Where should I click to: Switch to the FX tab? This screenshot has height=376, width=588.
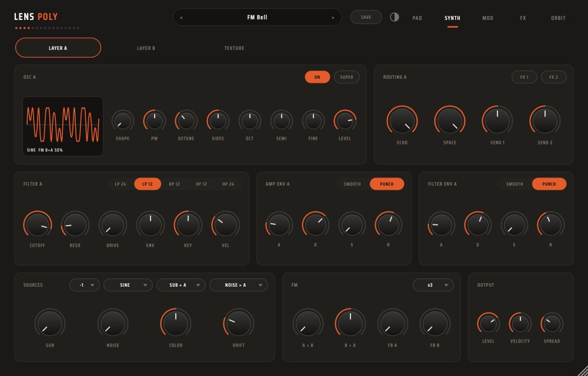tap(523, 18)
